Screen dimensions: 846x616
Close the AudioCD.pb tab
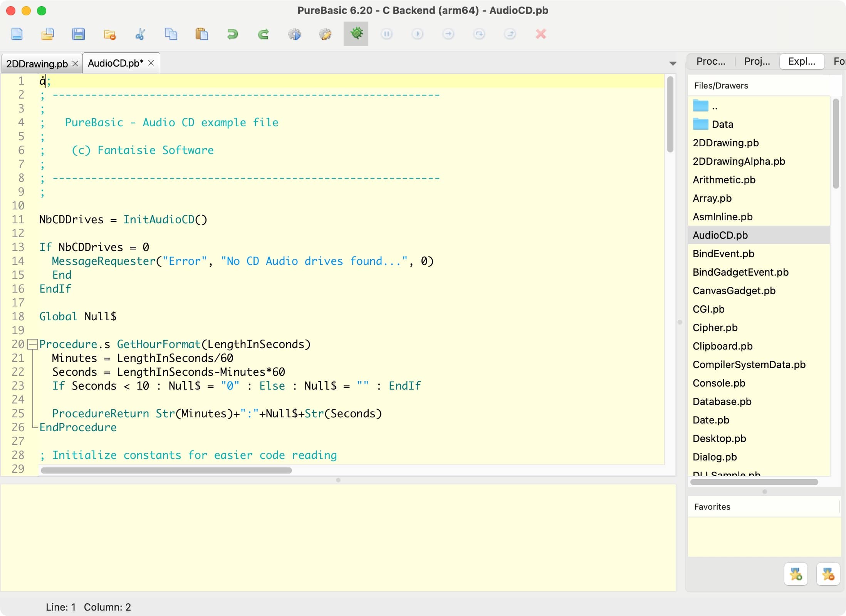[151, 63]
